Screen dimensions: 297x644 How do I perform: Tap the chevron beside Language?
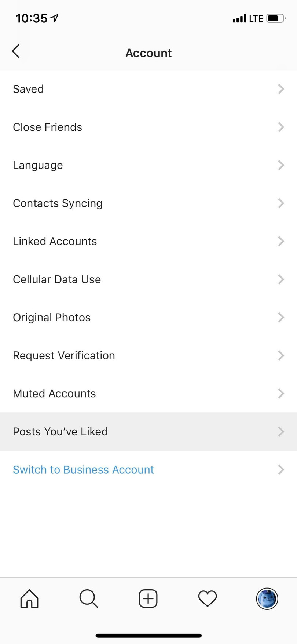click(281, 165)
